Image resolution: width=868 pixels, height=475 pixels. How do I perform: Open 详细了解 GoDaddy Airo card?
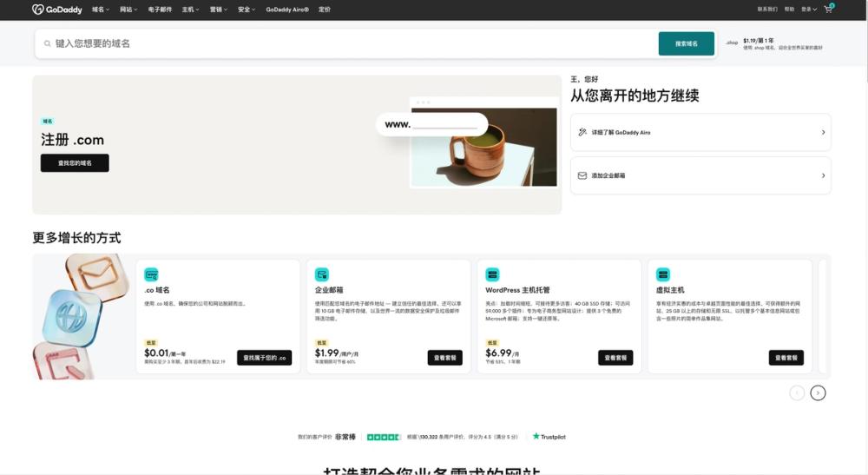pyautogui.click(x=700, y=132)
